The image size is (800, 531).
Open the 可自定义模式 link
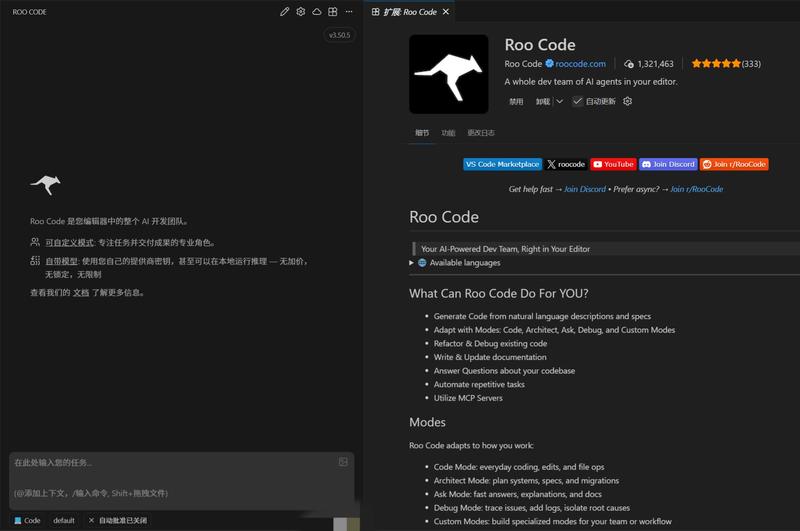click(69, 242)
